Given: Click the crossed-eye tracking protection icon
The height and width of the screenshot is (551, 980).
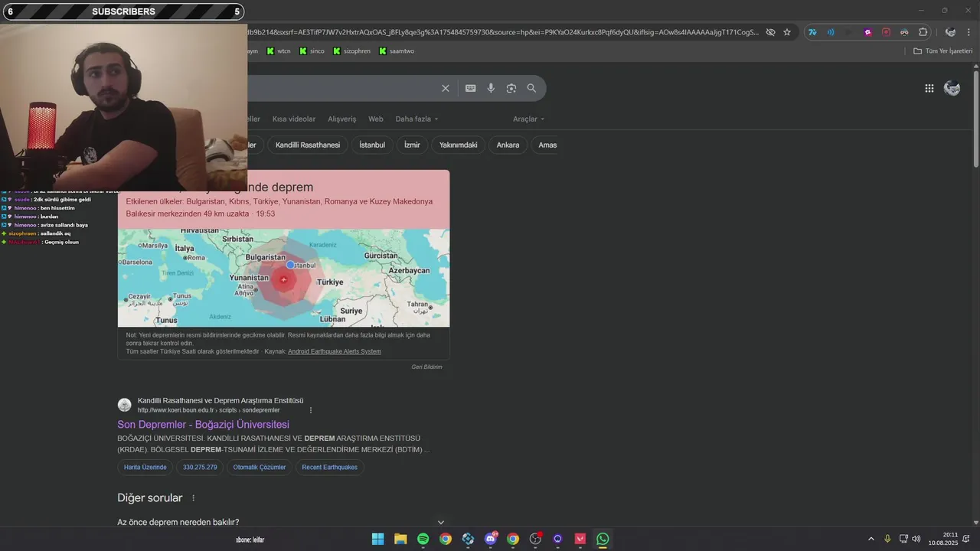Looking at the screenshot, I should [x=771, y=32].
